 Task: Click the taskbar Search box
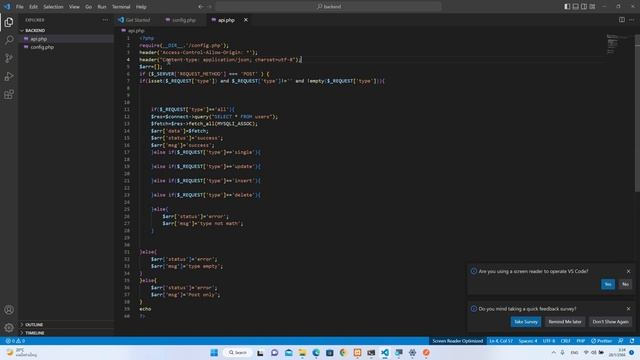238,352
